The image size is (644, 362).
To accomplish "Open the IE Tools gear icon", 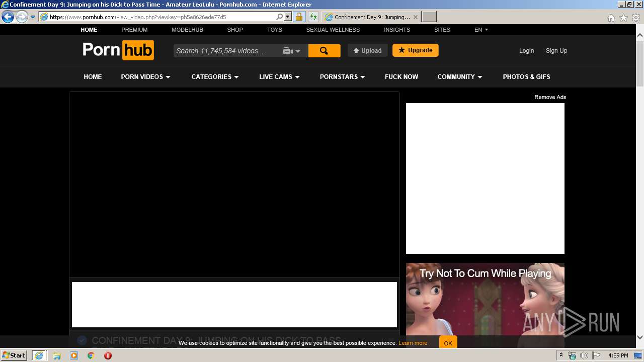I will pyautogui.click(x=636, y=18).
